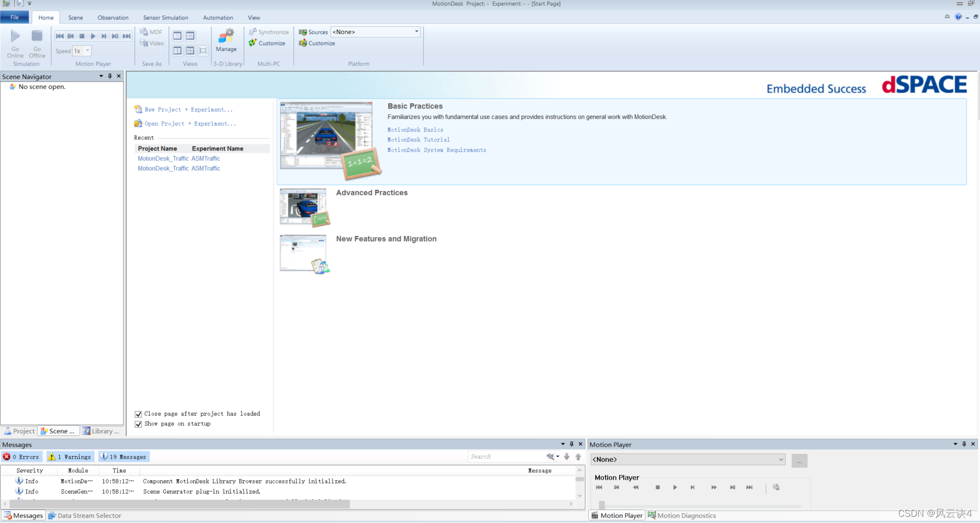This screenshot has width=980, height=523.
Task: Switch to the Sensor Simulation ribbon tab
Action: click(166, 18)
